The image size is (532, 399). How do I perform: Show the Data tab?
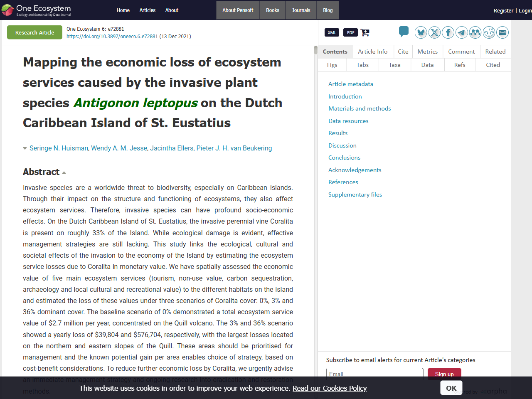click(x=427, y=65)
